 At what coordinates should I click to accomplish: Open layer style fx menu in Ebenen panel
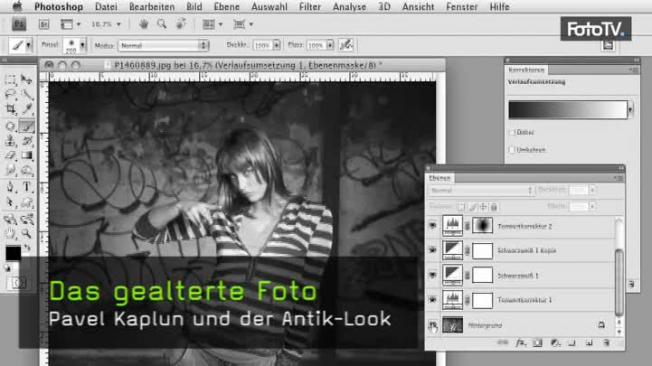(520, 343)
